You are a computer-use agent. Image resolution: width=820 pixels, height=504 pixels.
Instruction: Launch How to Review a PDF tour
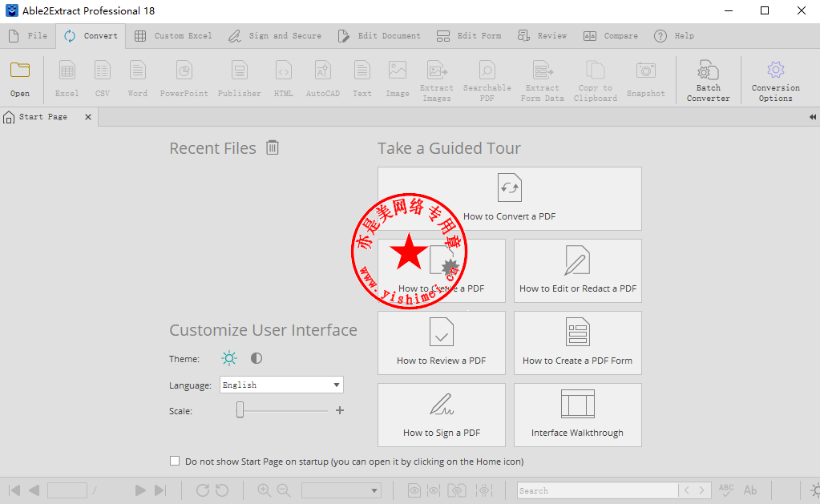click(x=442, y=343)
